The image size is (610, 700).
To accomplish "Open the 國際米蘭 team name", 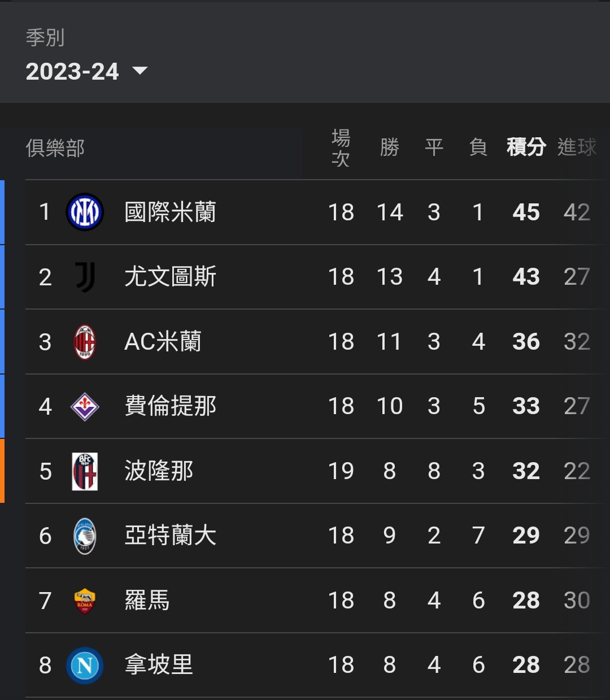I will 170,212.
